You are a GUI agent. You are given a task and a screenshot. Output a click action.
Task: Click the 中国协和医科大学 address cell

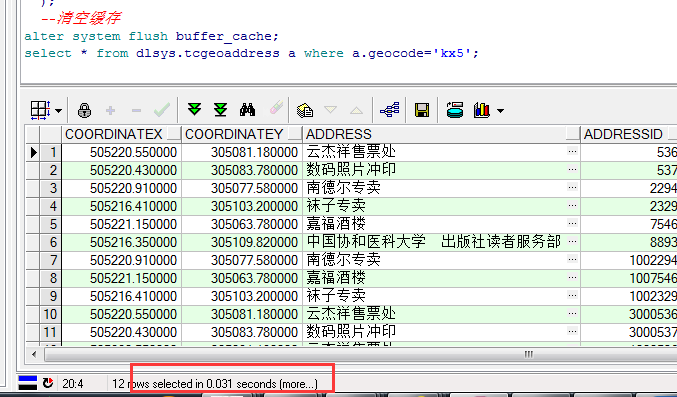point(441,242)
